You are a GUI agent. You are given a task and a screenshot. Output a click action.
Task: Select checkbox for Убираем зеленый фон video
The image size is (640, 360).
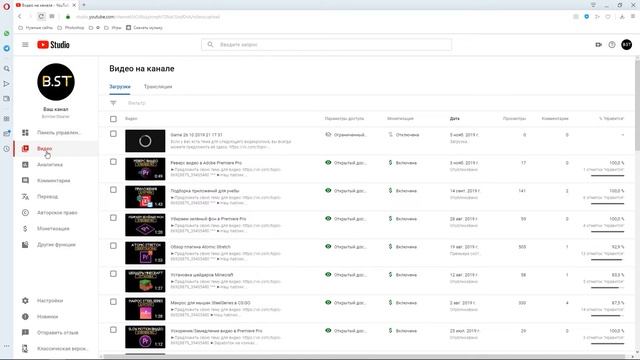tap(113, 218)
